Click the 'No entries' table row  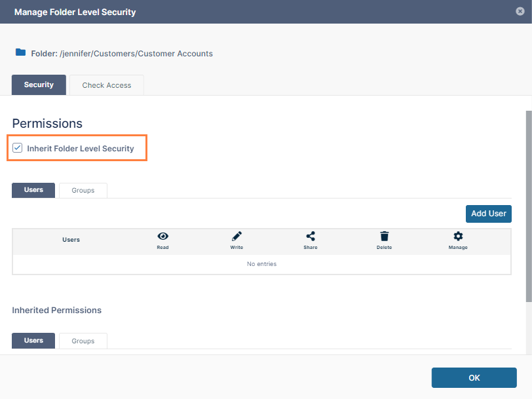click(261, 264)
